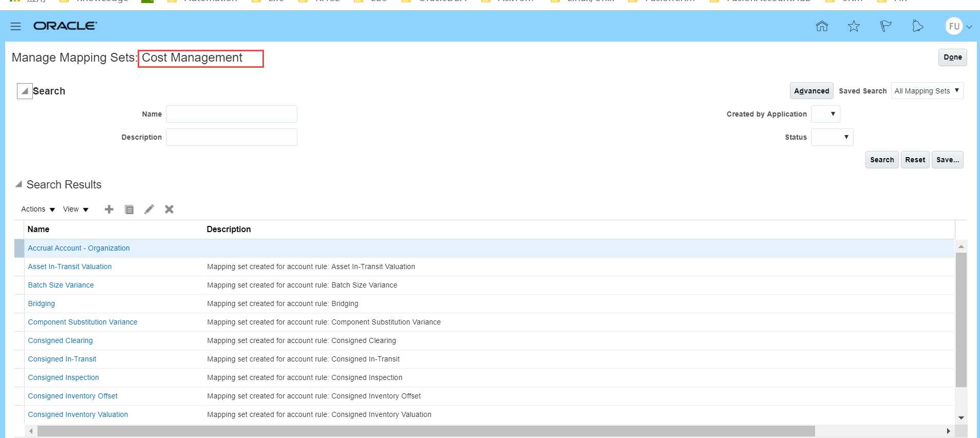Click the horizontal scrollbar left arrow
Screen dimensions: 980x438
pyautogui.click(x=31, y=431)
